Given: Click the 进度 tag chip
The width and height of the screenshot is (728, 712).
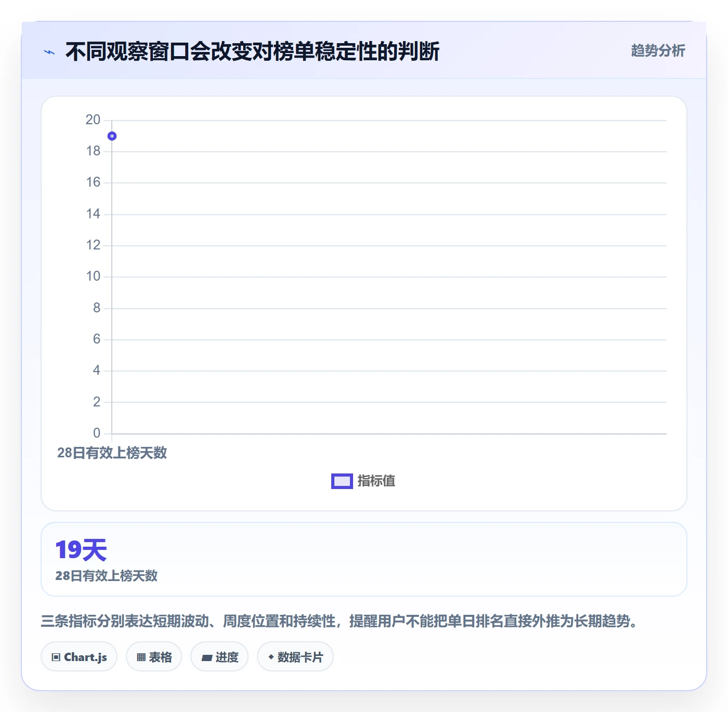Looking at the screenshot, I should [219, 657].
